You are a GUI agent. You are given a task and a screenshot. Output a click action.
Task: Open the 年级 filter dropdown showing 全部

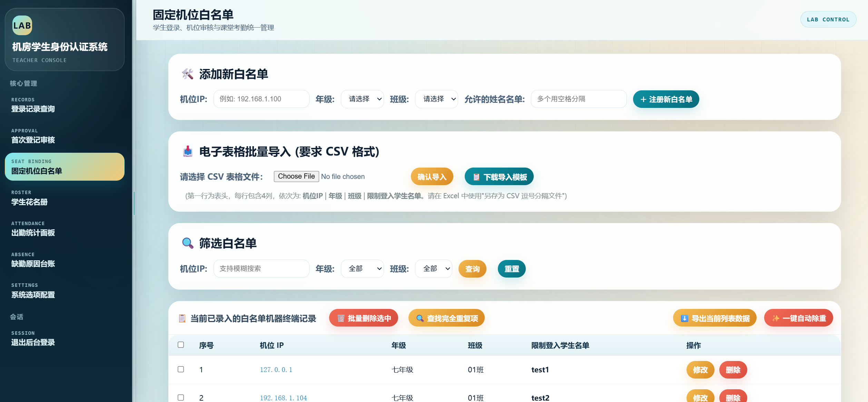click(362, 269)
